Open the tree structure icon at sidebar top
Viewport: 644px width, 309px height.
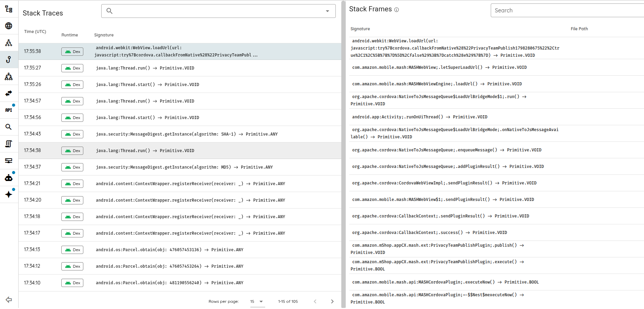click(x=9, y=9)
